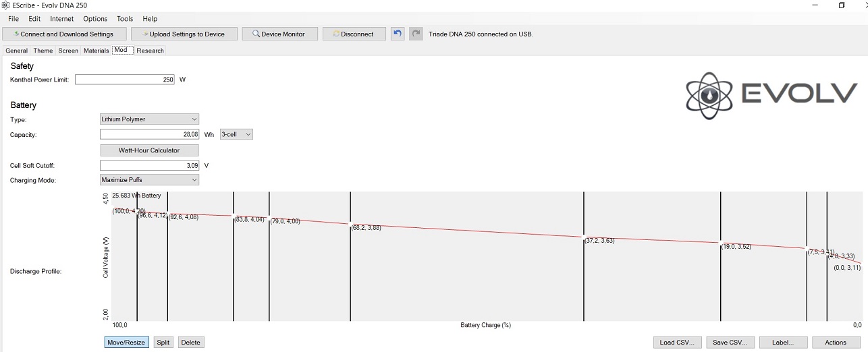Open the Device Monitor
The image size is (868, 352).
point(279,34)
